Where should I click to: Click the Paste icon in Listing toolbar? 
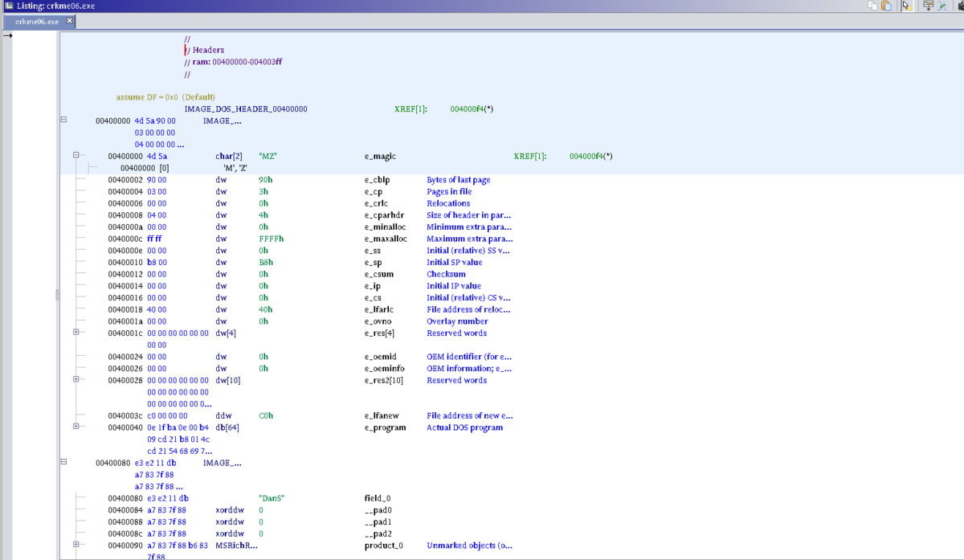pyautogui.click(x=886, y=6)
